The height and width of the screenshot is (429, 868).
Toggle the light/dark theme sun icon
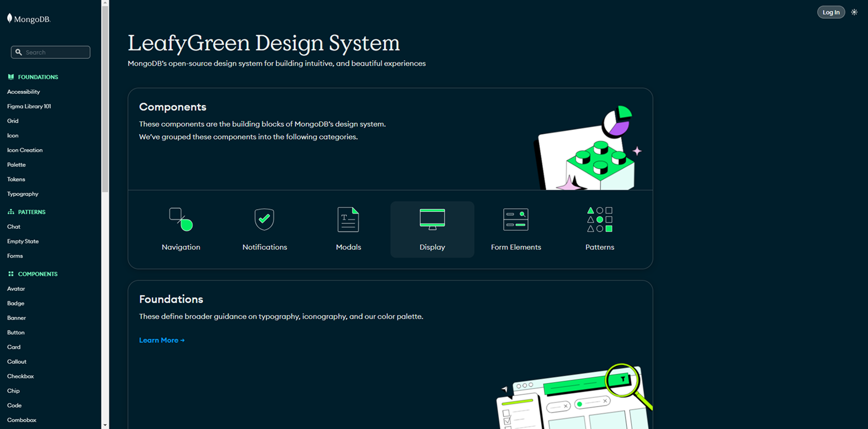(x=854, y=12)
